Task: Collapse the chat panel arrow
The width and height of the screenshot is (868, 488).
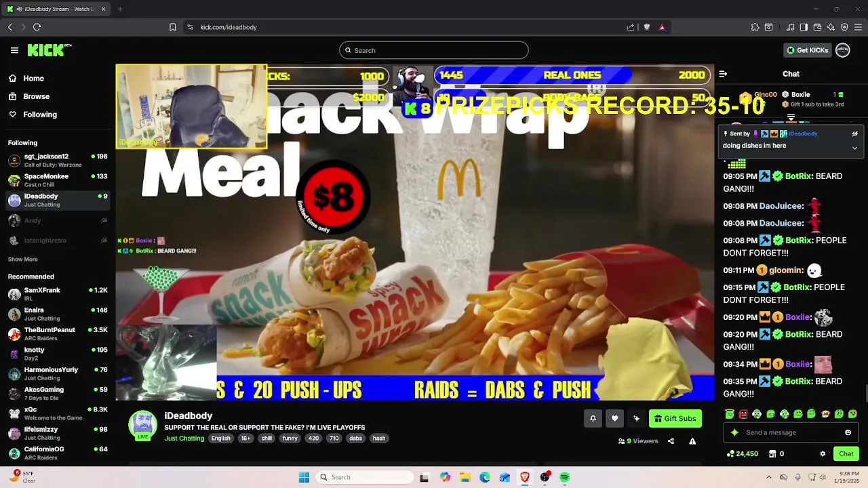Action: (x=723, y=74)
